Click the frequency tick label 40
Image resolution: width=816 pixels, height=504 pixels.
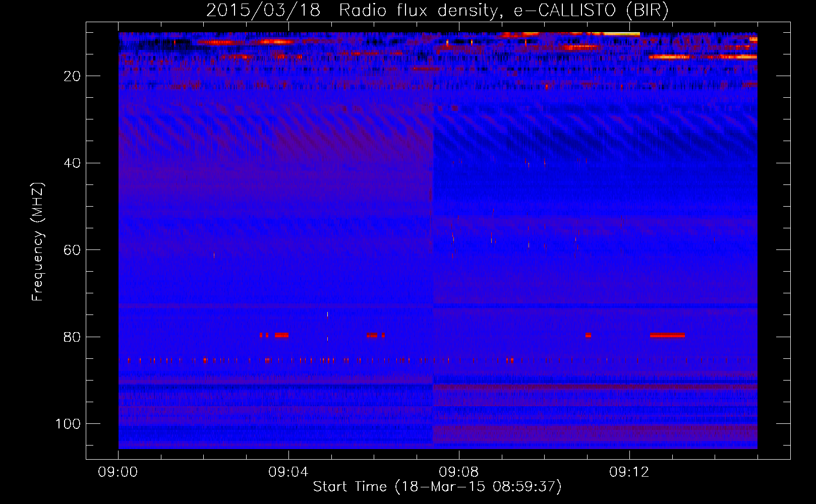[x=73, y=163]
